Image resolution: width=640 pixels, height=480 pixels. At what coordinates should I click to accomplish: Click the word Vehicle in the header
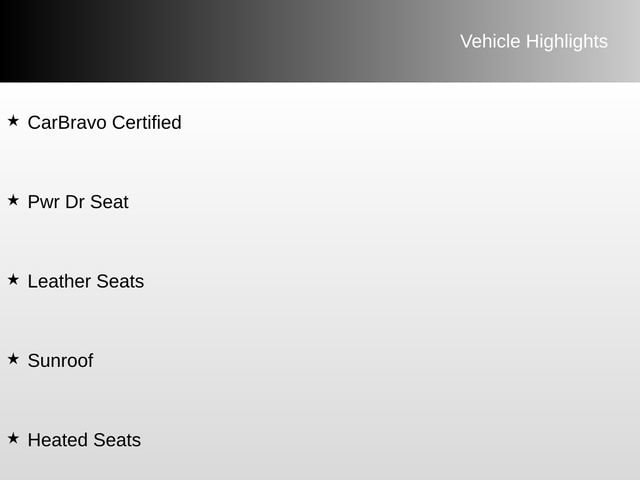490,42
